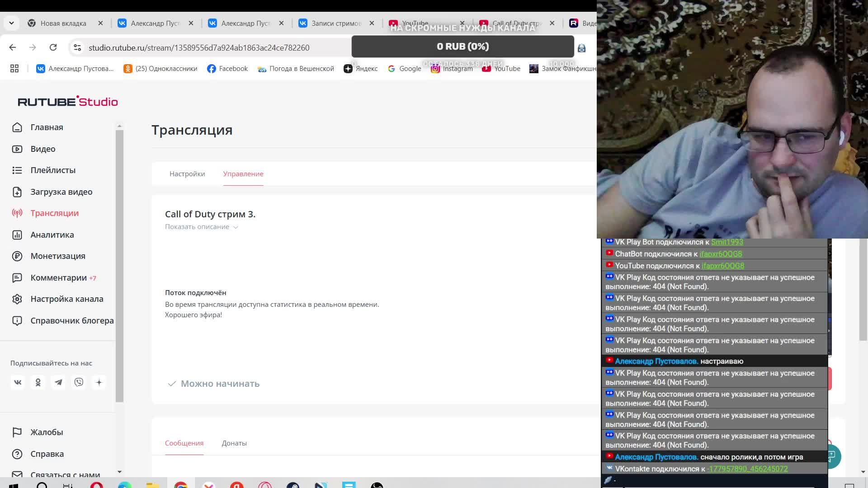Open the Odnoklassniki social icon

pos(38,383)
